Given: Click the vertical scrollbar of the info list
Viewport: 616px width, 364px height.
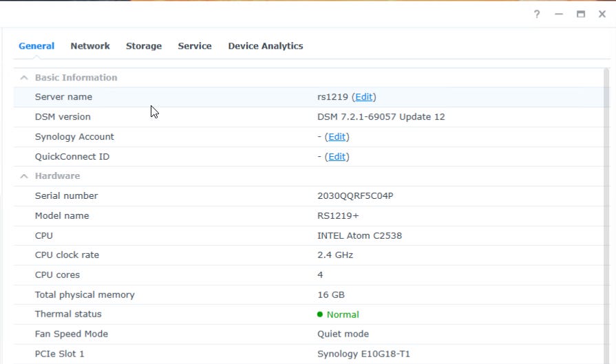Looking at the screenshot, I should pyautogui.click(x=606, y=216).
